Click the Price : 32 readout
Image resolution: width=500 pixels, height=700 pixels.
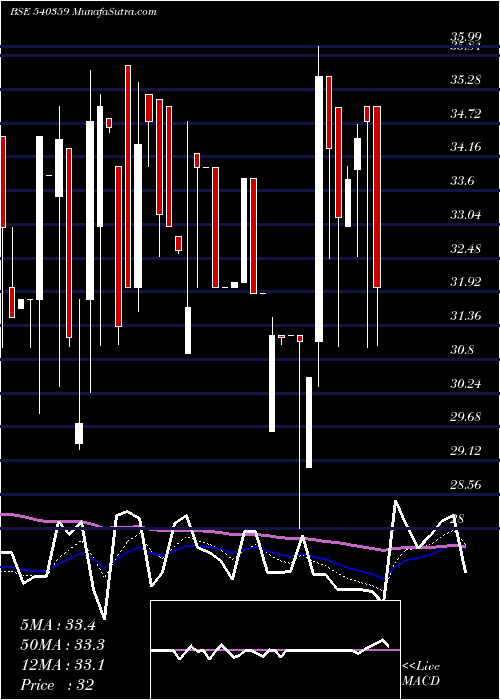tap(57, 685)
